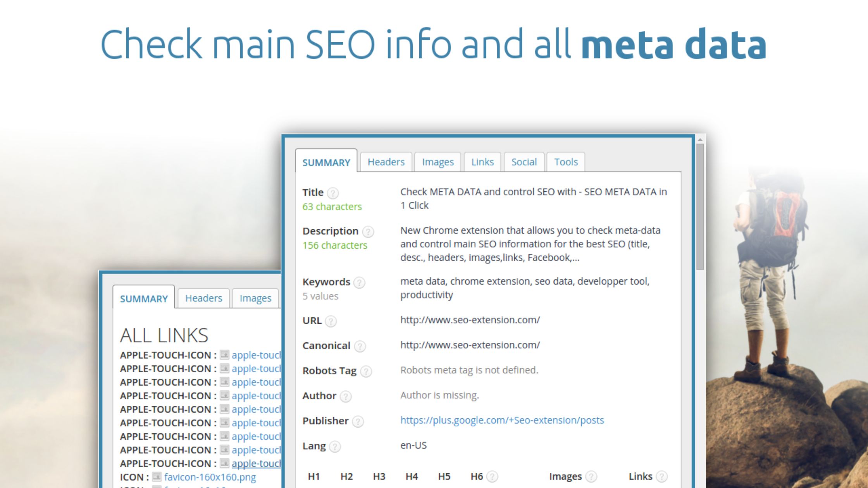The image size is (868, 488).
Task: Open the help icon by Links counter
Action: coord(661,476)
